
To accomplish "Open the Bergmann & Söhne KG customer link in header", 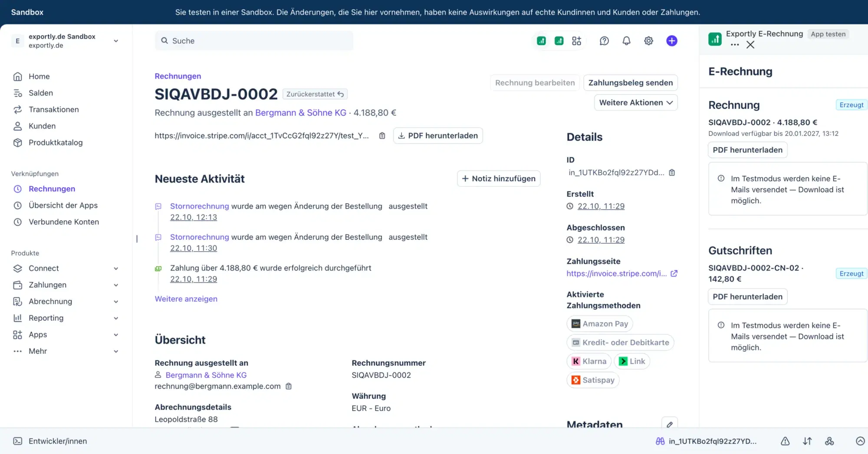I will 300,113.
